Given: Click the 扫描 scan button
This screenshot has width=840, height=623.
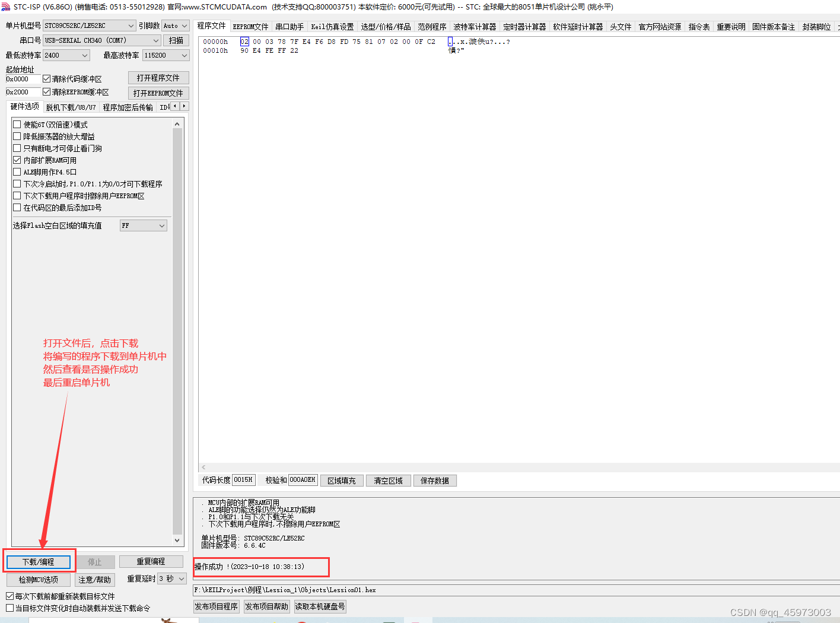Looking at the screenshot, I should [x=176, y=40].
